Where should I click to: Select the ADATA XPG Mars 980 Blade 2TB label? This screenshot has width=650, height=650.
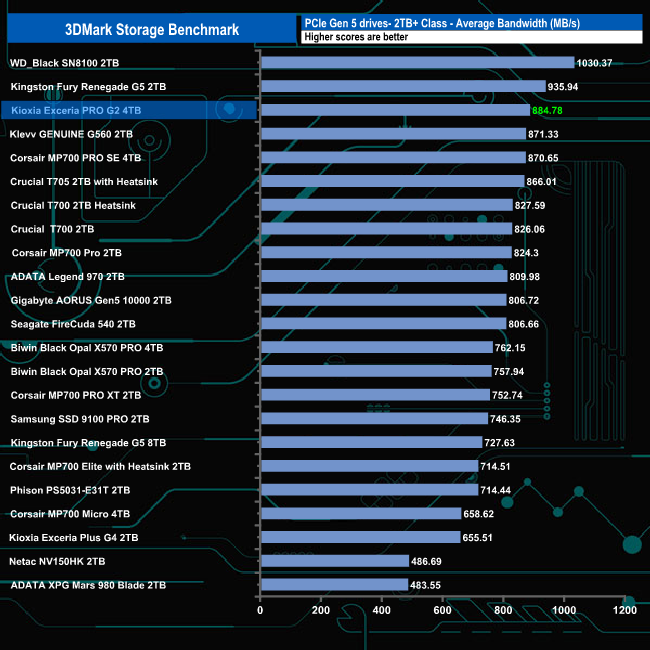coord(88,585)
